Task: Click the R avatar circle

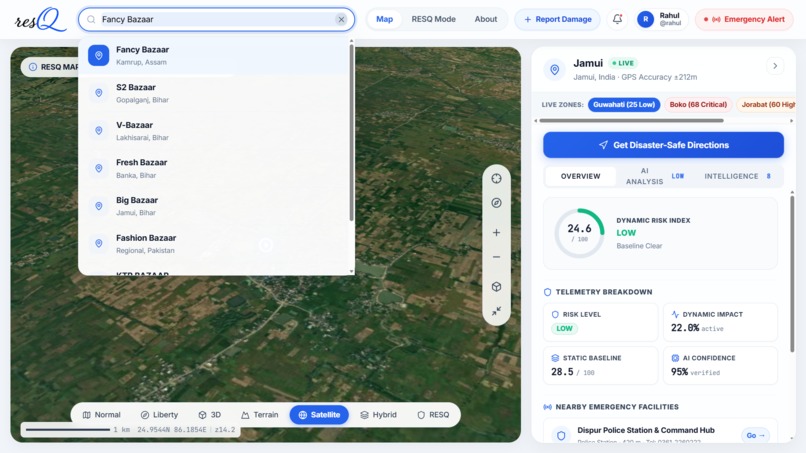Action: pos(645,20)
